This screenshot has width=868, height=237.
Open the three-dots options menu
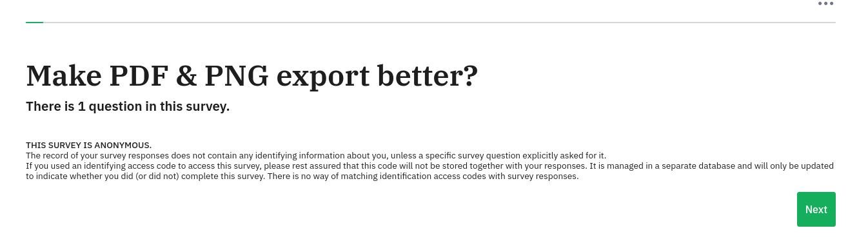(x=825, y=4)
